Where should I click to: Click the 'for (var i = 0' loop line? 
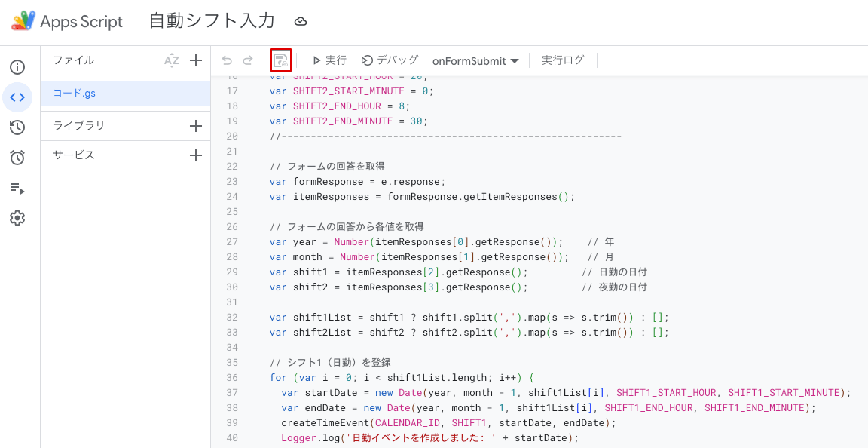[402, 378]
